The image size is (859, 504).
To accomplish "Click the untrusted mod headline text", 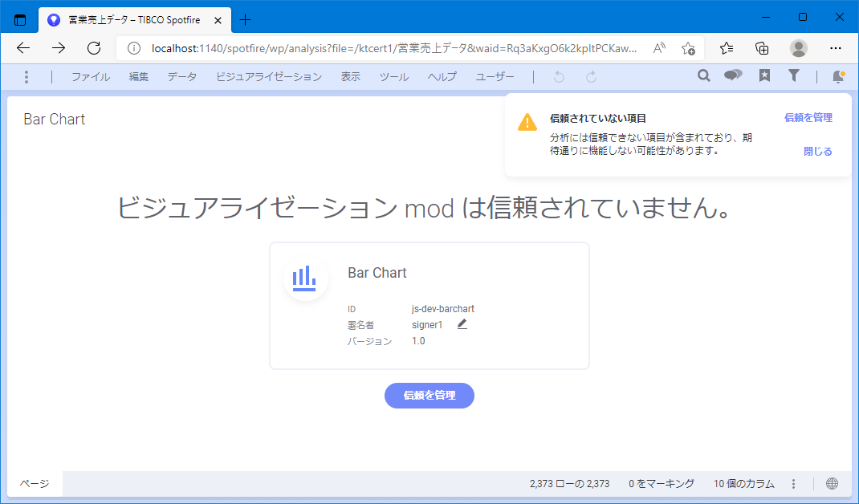I will (x=424, y=208).
